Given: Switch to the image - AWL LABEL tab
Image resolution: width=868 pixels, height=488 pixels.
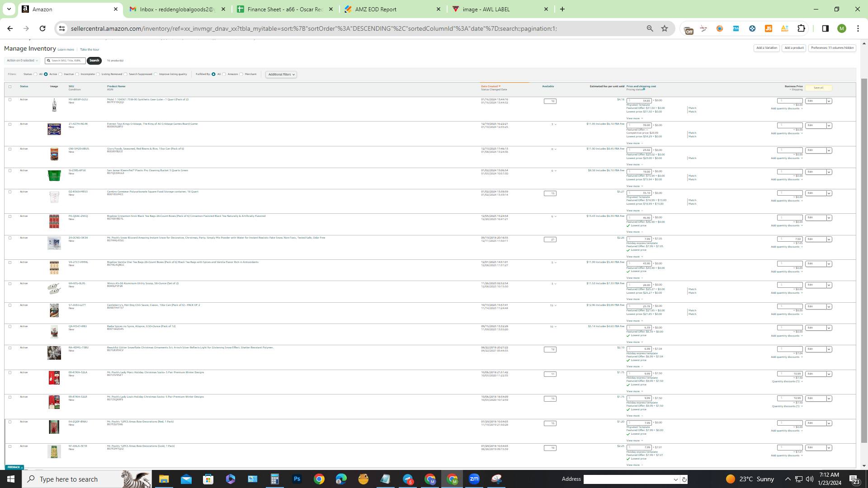Looking at the screenshot, I should (x=500, y=9).
